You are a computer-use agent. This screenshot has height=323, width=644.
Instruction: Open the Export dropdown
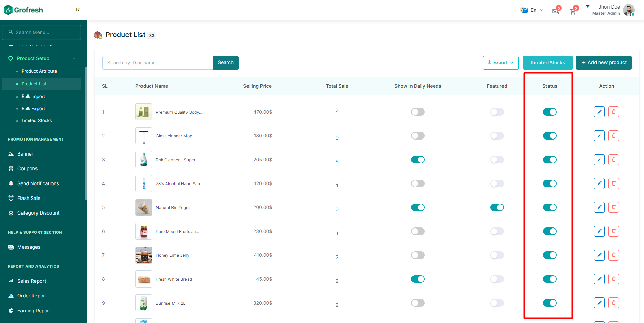501,63
